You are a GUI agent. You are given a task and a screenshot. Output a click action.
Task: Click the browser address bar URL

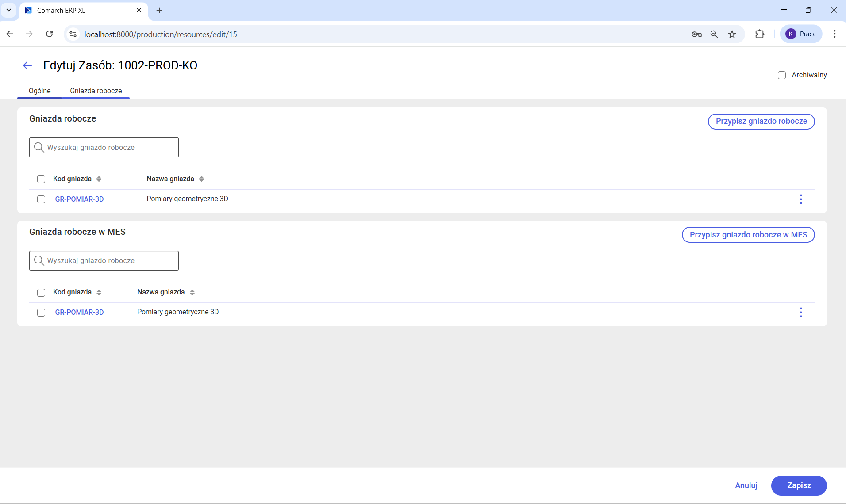tap(161, 34)
